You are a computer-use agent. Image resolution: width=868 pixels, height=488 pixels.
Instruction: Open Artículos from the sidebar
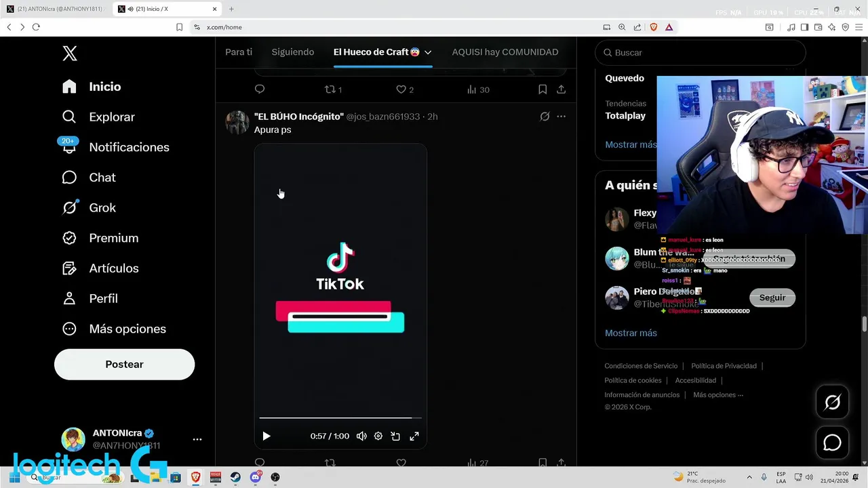point(100,268)
